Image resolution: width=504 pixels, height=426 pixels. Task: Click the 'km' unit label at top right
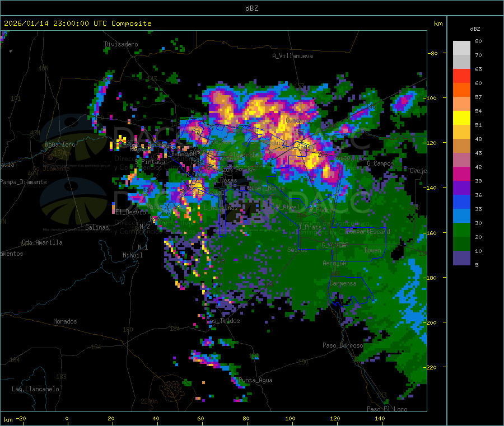click(x=438, y=24)
